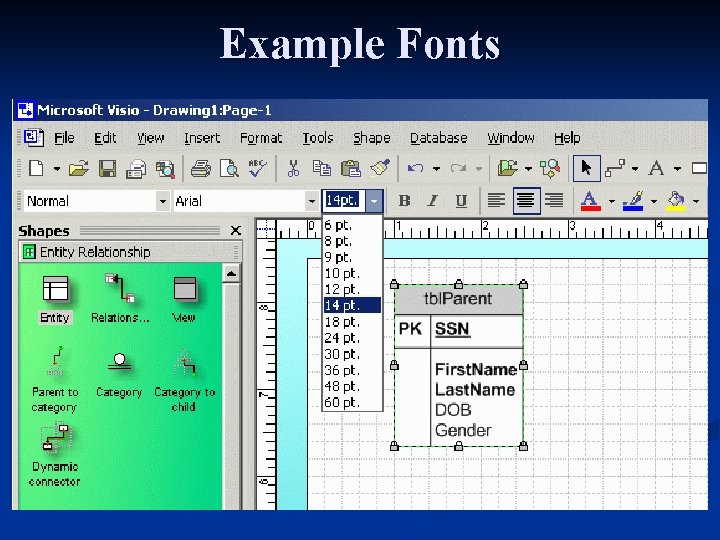720x540 pixels.
Task: Pick the Relationship shape in stencil
Action: click(120, 298)
